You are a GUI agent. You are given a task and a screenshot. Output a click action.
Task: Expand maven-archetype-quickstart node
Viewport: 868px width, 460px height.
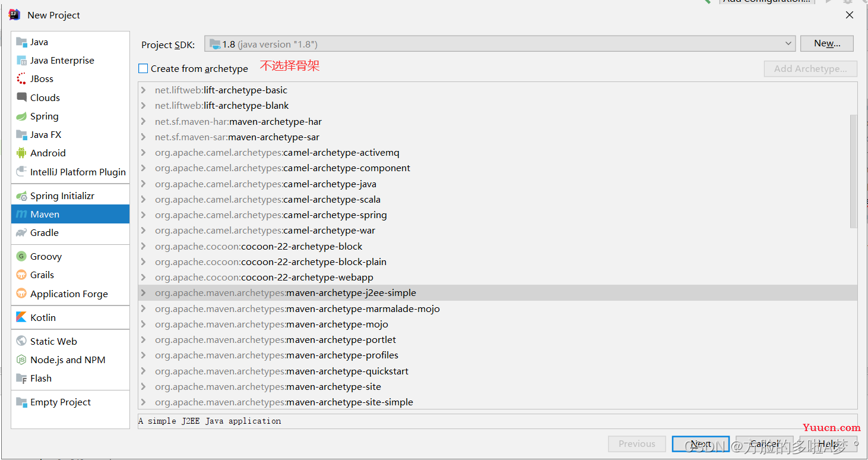143,371
